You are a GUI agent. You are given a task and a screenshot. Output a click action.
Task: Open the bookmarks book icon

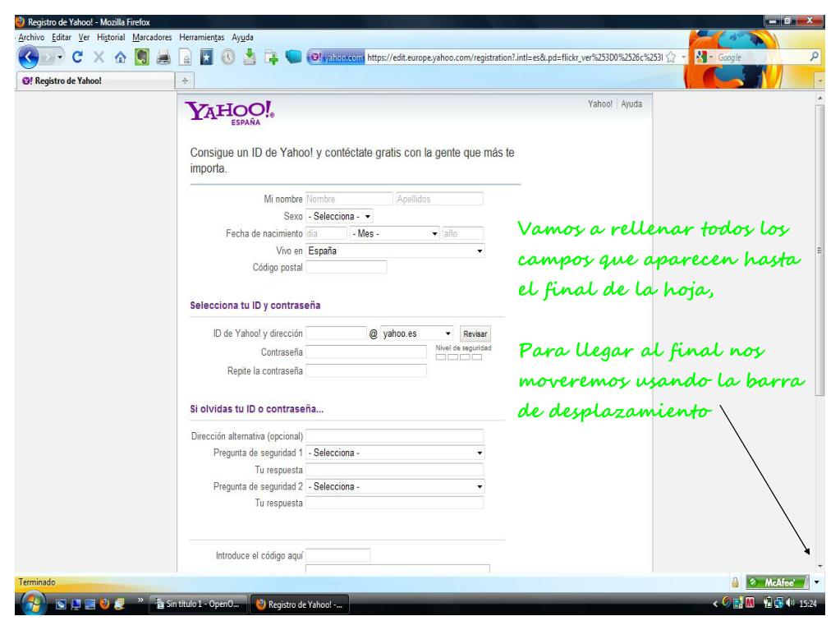(x=207, y=57)
